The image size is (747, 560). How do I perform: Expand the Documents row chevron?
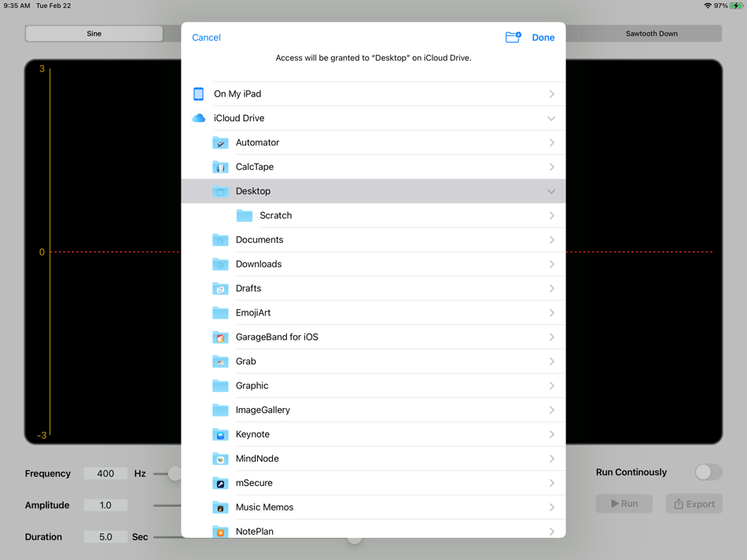coord(552,240)
